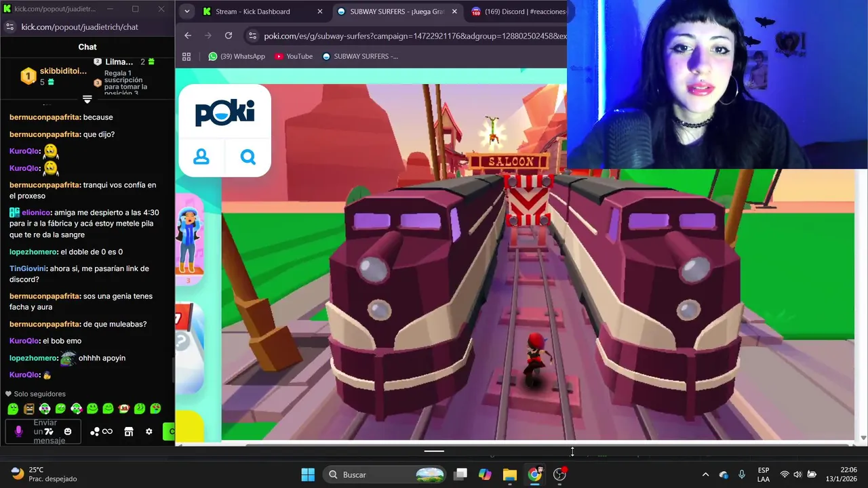Open the blue-haired character game thumbnail
This screenshot has height=488, width=868.
189,239
